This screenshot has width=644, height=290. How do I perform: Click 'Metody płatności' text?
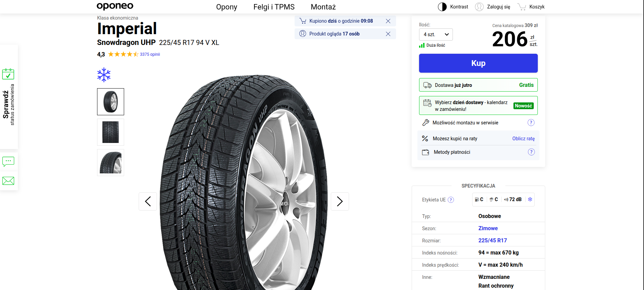pos(452,152)
